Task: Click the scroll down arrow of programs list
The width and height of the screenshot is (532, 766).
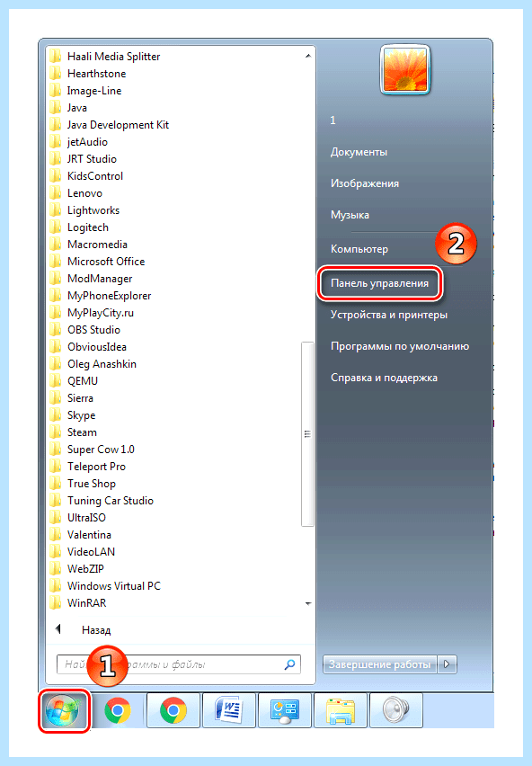Action: pos(308,604)
